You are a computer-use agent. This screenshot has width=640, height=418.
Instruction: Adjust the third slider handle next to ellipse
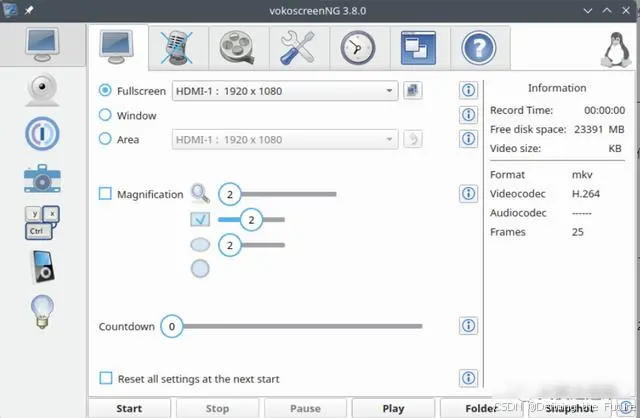[230, 245]
